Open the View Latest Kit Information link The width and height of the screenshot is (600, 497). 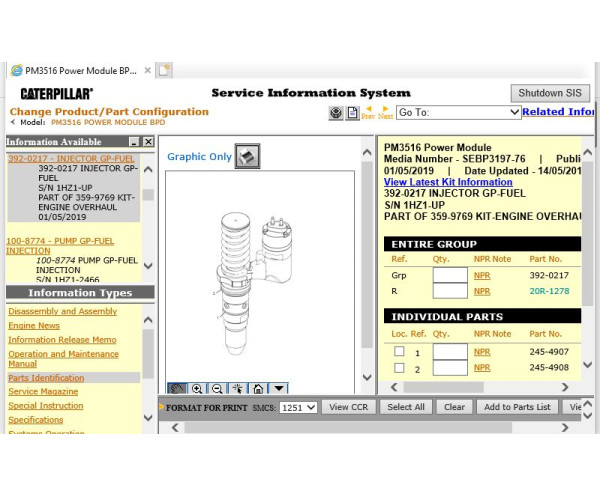pos(448,182)
